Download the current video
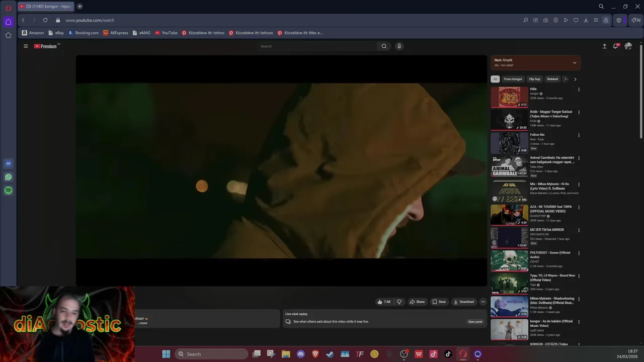The height and width of the screenshot is (362, 644). click(x=463, y=302)
